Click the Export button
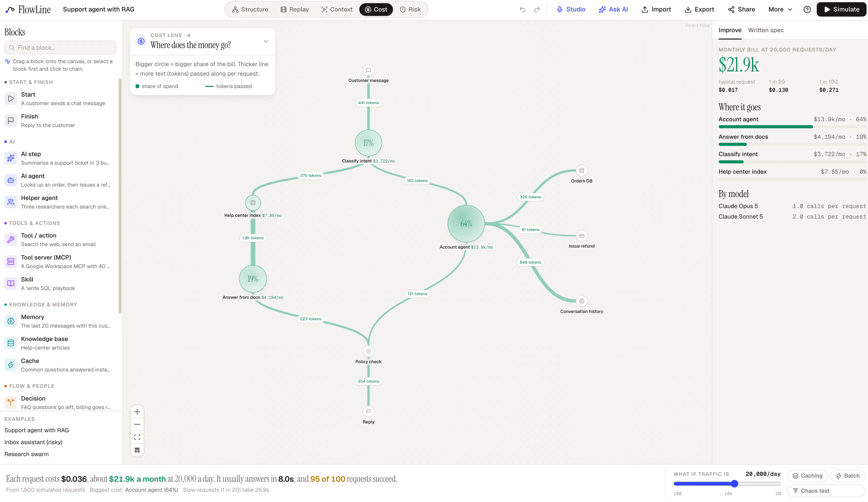The width and height of the screenshot is (868, 502). point(699,9)
